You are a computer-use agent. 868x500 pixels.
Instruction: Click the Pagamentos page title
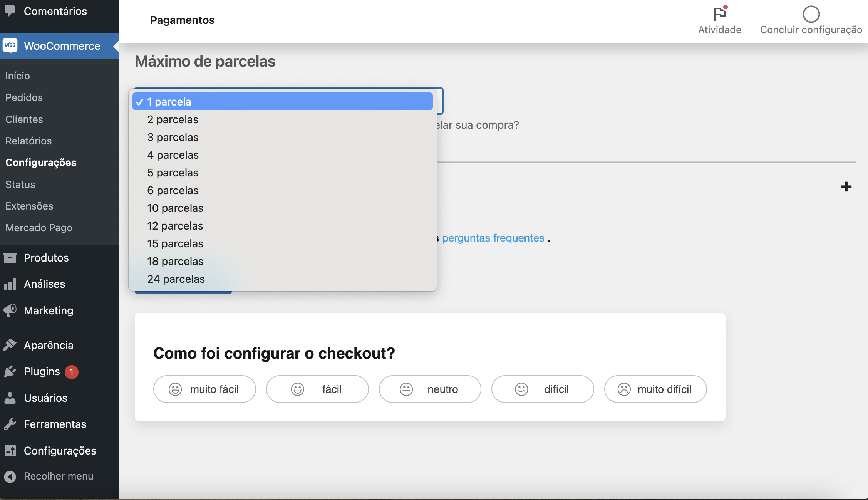[182, 20]
